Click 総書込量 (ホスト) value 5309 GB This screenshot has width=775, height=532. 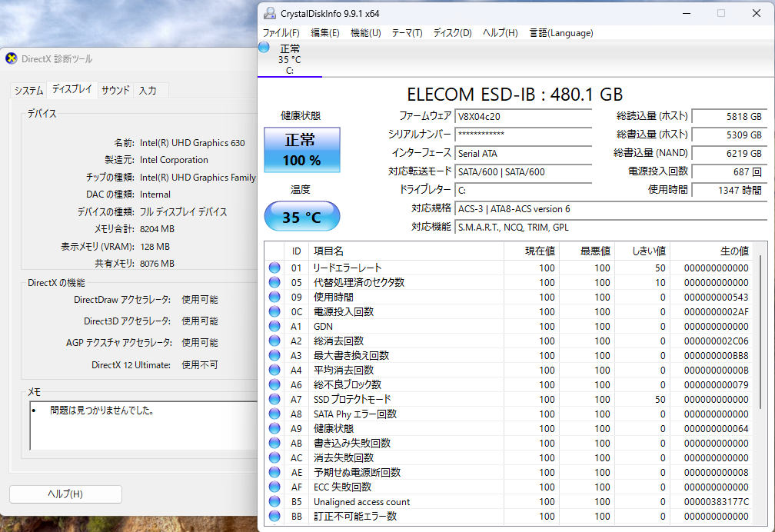pos(729,135)
